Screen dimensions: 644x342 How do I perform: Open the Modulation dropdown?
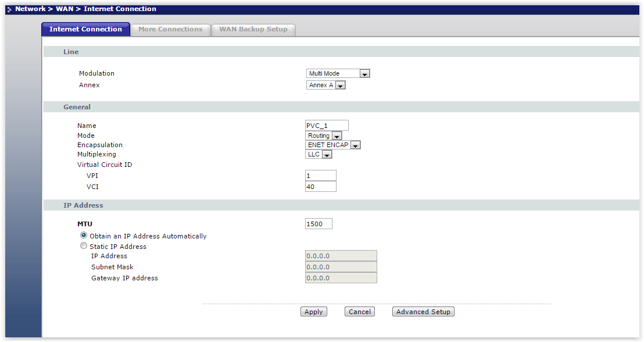pos(338,73)
